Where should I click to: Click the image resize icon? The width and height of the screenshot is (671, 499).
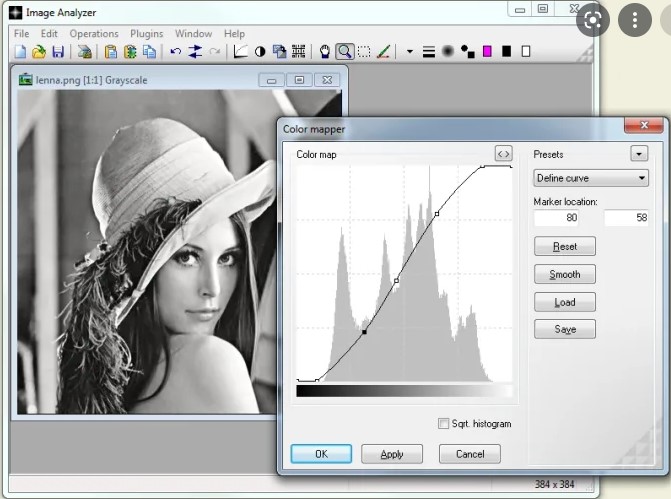[x=279, y=52]
